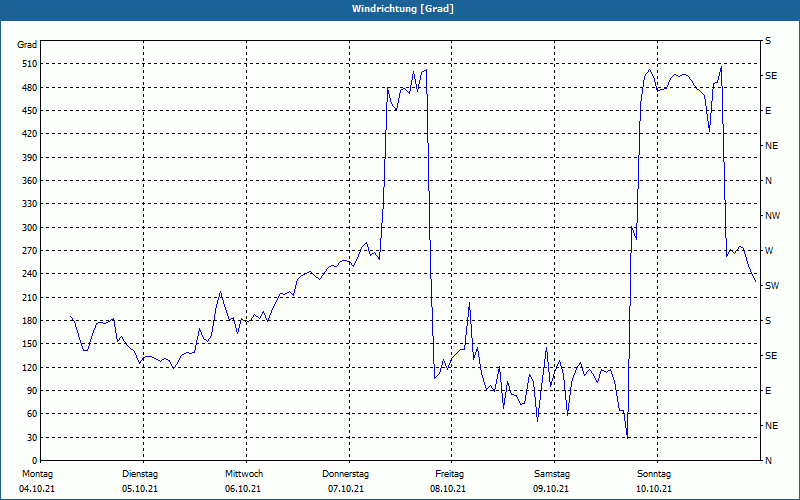
Task: Click the 180 value on the left axis
Action: click(30, 321)
